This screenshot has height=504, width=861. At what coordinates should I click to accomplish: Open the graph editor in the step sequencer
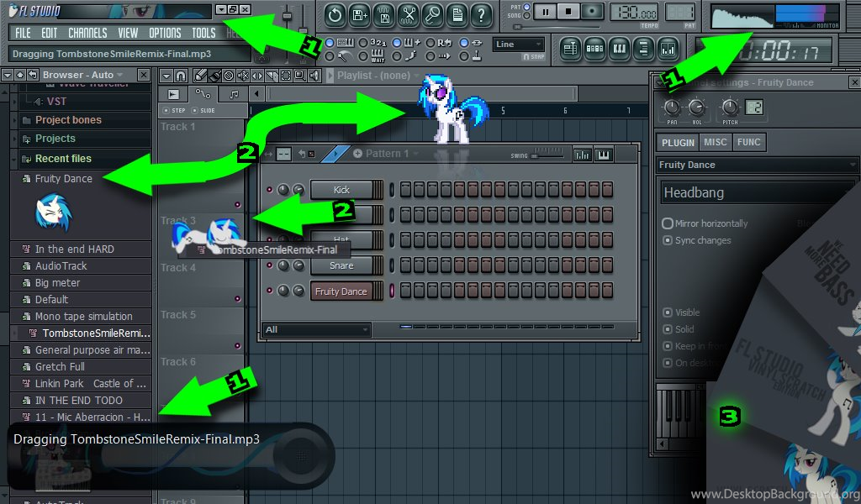click(582, 155)
